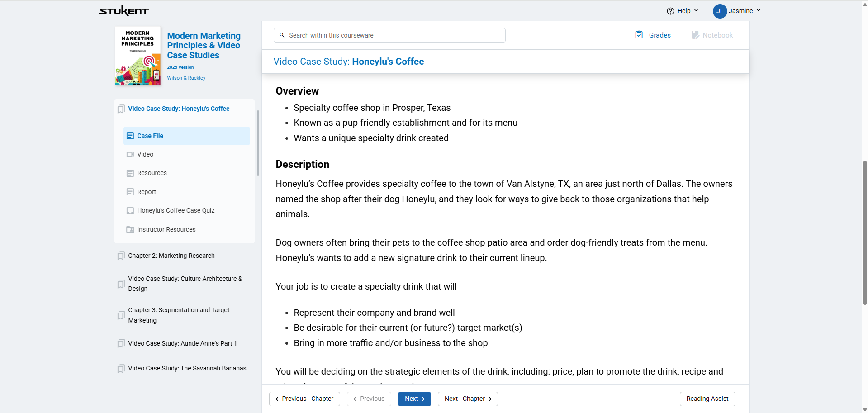Click the Case File document icon

130,136
